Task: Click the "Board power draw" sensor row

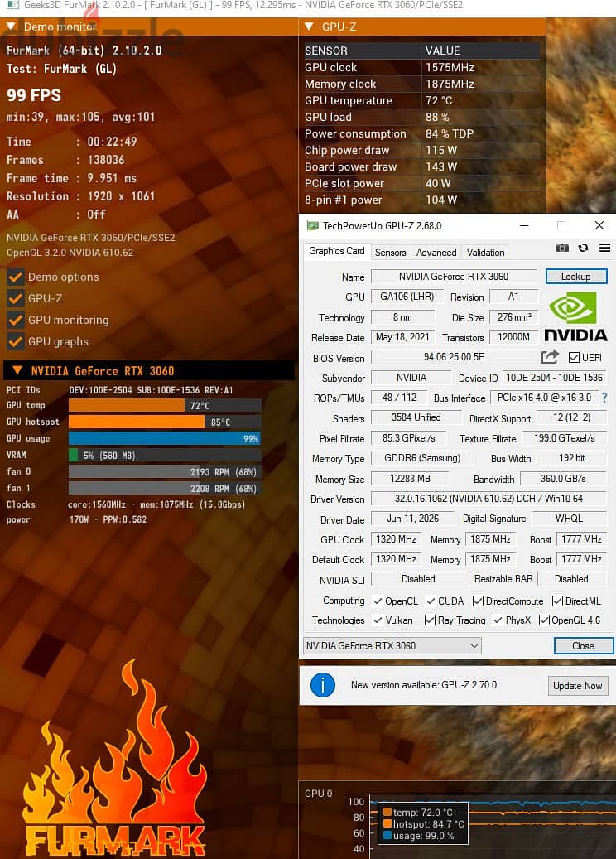Action: (422, 166)
